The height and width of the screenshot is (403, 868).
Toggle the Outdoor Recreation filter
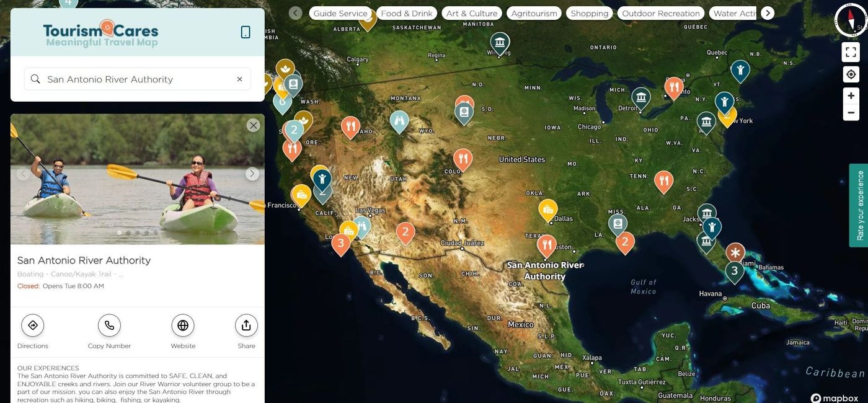(x=660, y=13)
